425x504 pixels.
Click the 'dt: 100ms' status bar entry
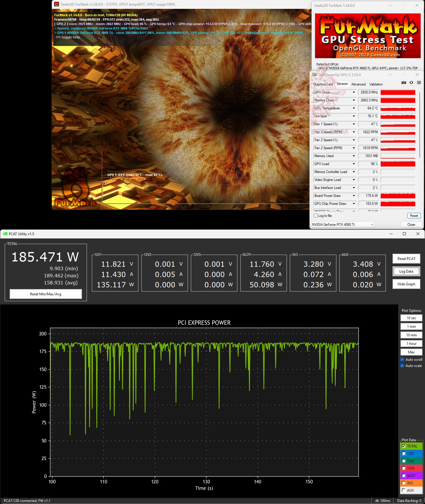coord(383,501)
